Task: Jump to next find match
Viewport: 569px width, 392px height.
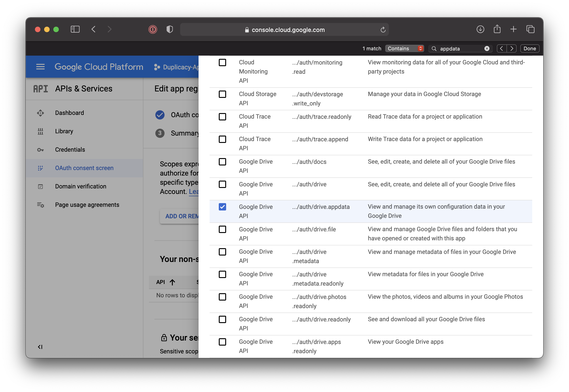Action: [x=512, y=49]
